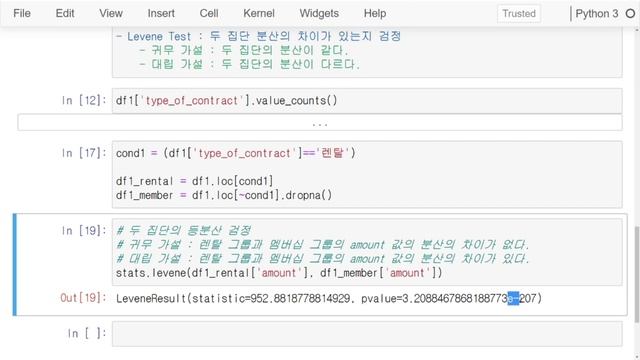
Task: Open the File menu
Action: pyautogui.click(x=22, y=13)
